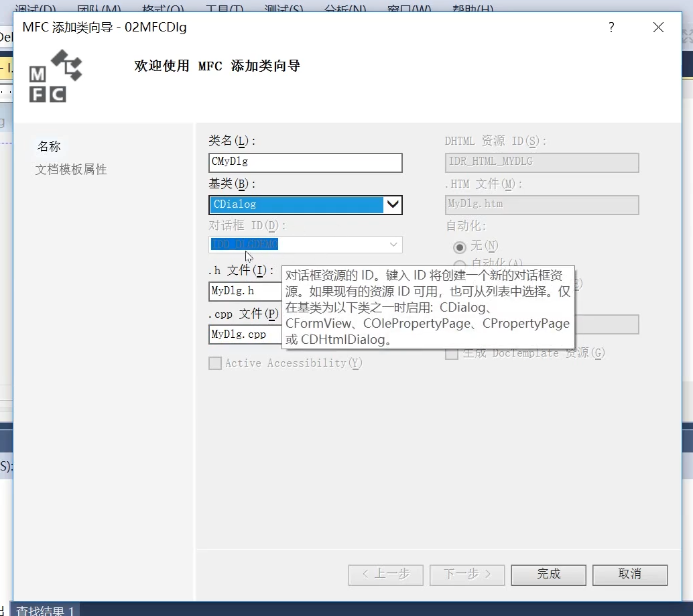Click the .HTM file field MyDlg.htm
This screenshot has height=616, width=693.
542,205
